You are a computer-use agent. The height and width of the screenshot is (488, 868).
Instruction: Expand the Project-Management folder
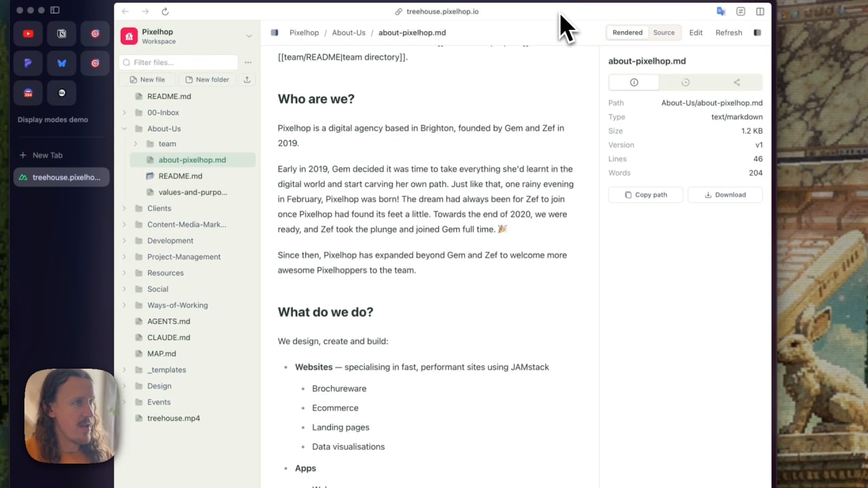click(x=124, y=257)
